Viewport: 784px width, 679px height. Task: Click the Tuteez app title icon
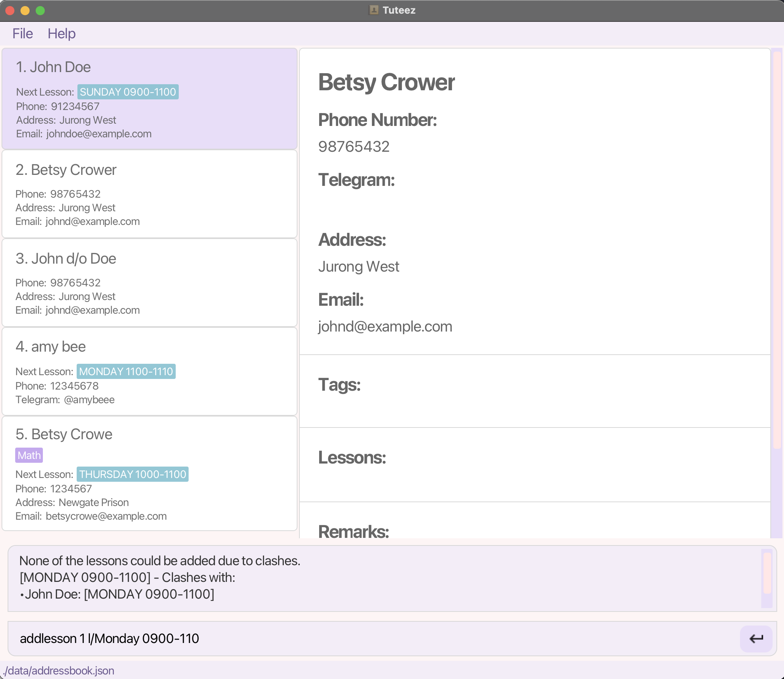(373, 10)
